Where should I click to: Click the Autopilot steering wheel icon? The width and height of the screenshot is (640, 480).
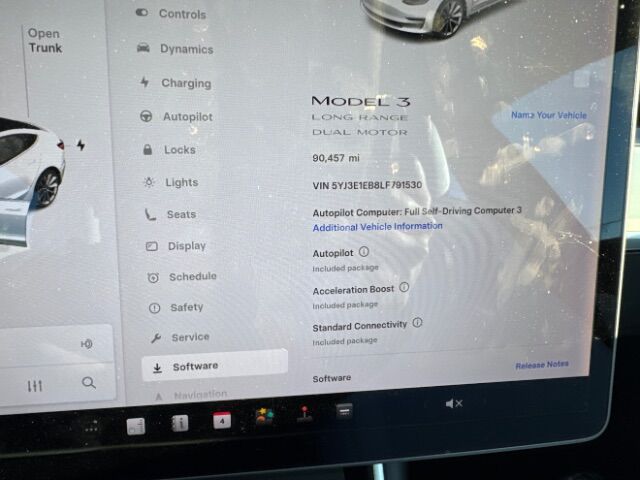click(146, 116)
